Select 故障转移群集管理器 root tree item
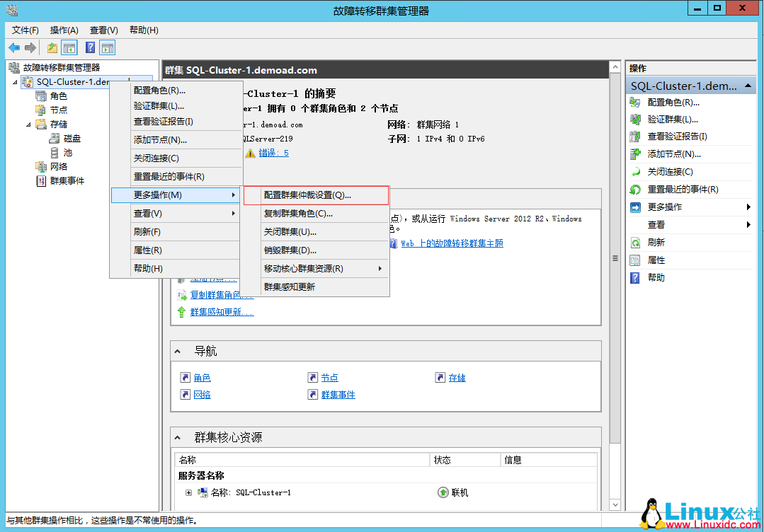764x532 pixels. coord(62,68)
